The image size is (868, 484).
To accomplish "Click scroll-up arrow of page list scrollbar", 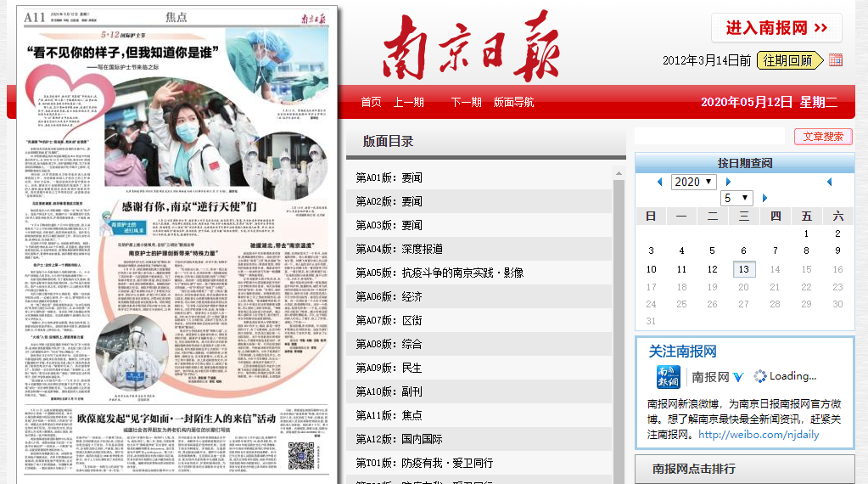I will 619,173.
